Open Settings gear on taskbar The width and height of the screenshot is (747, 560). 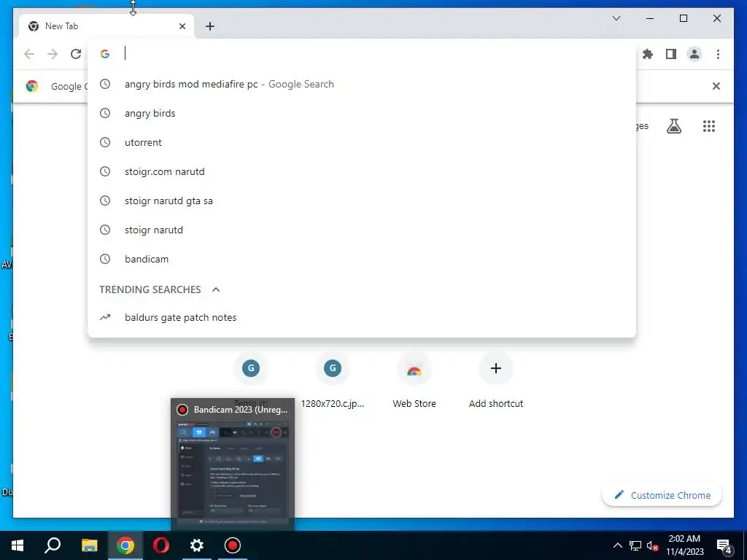click(x=197, y=545)
